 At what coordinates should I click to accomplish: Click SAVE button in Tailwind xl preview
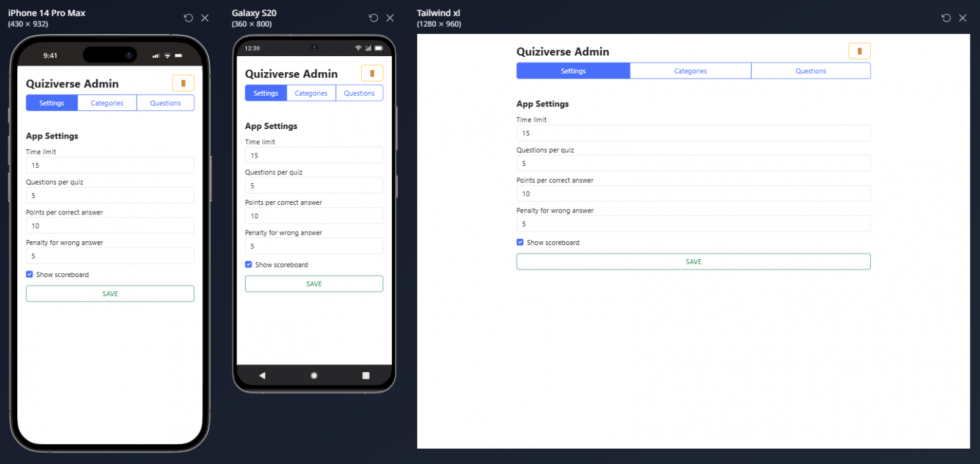tap(694, 261)
